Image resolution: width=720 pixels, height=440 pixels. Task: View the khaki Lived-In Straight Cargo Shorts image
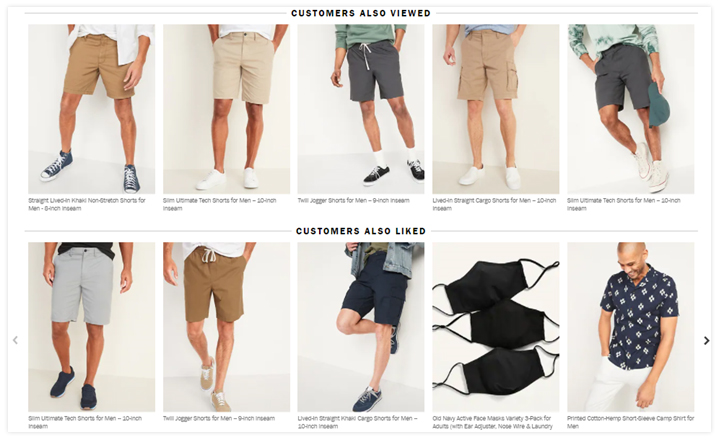tap(496, 109)
